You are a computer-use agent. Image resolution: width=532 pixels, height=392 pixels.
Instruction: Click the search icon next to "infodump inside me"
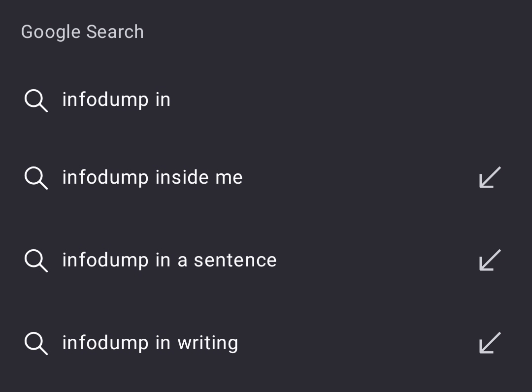coord(36,178)
